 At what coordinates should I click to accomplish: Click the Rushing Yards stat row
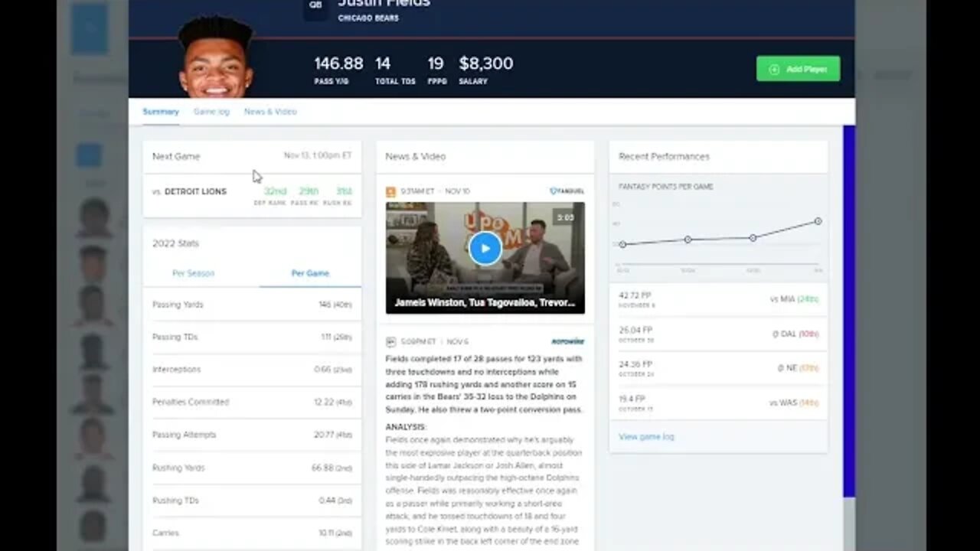252,468
